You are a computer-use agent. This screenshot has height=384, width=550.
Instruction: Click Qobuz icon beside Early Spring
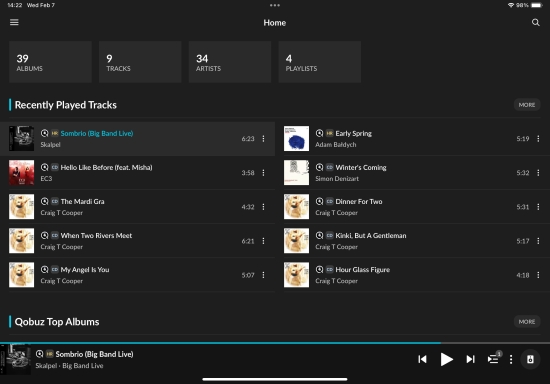pyautogui.click(x=319, y=133)
